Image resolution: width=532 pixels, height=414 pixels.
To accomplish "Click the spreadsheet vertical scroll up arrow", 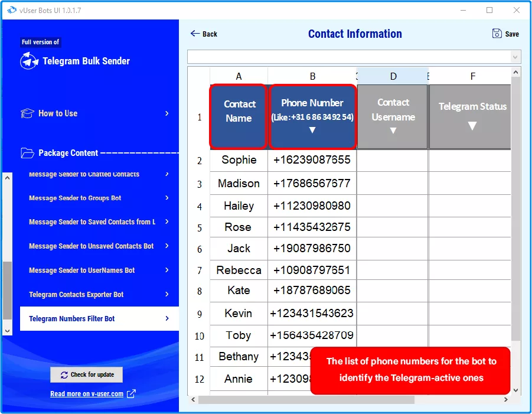I will pyautogui.click(x=515, y=72).
